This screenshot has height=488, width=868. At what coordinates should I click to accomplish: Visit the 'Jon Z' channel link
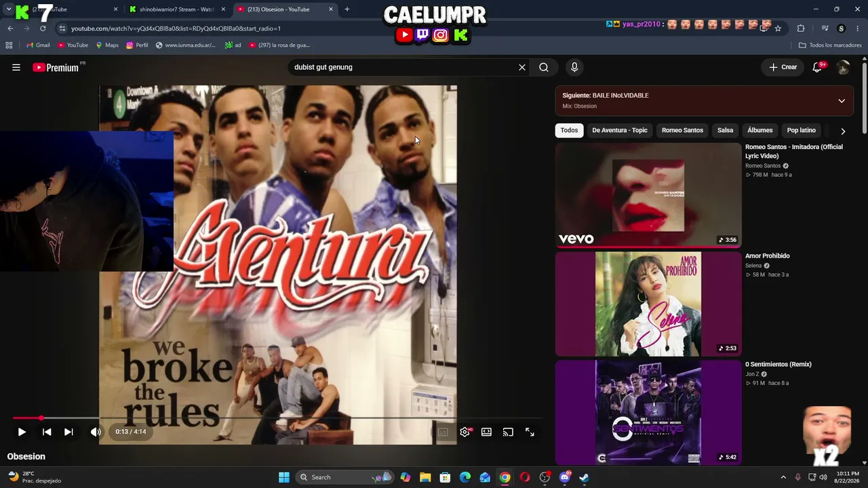(752, 374)
